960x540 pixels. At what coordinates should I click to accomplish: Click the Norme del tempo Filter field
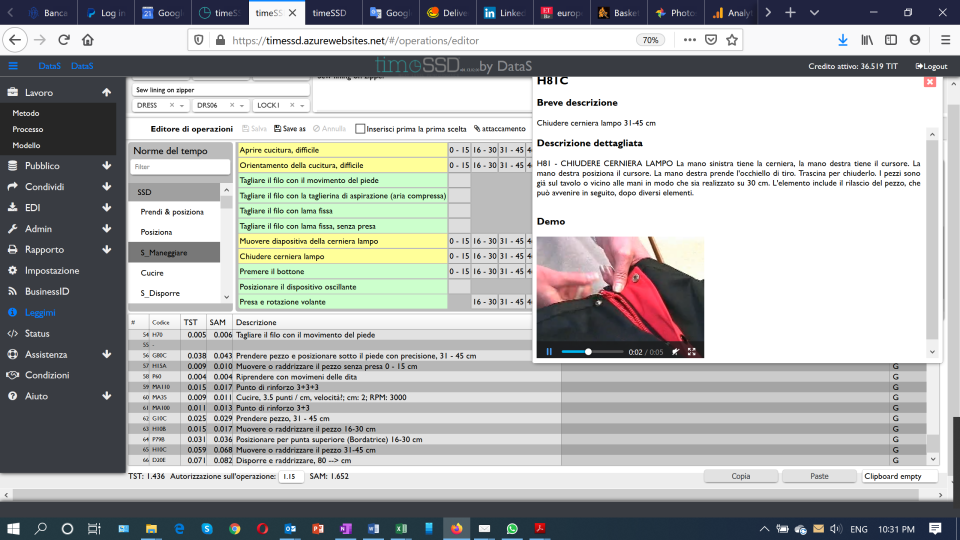pos(180,167)
